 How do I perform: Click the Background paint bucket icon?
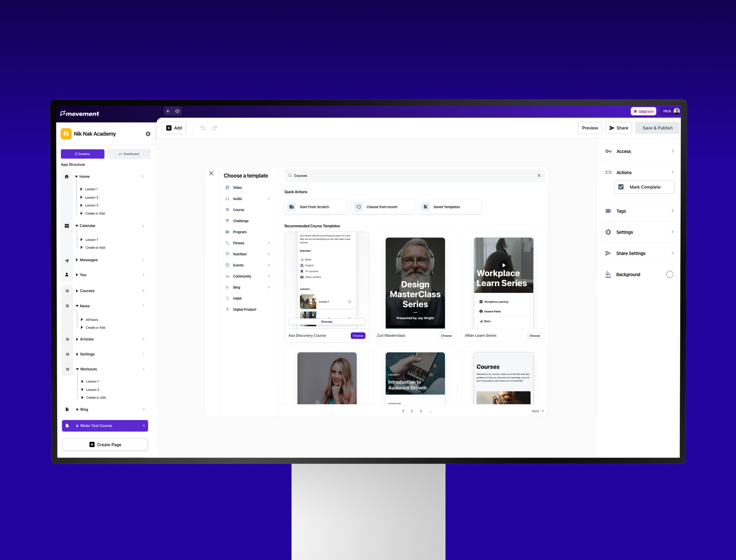click(x=608, y=274)
